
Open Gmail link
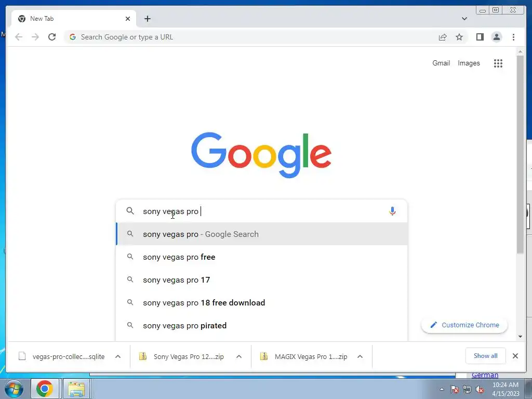(x=441, y=63)
